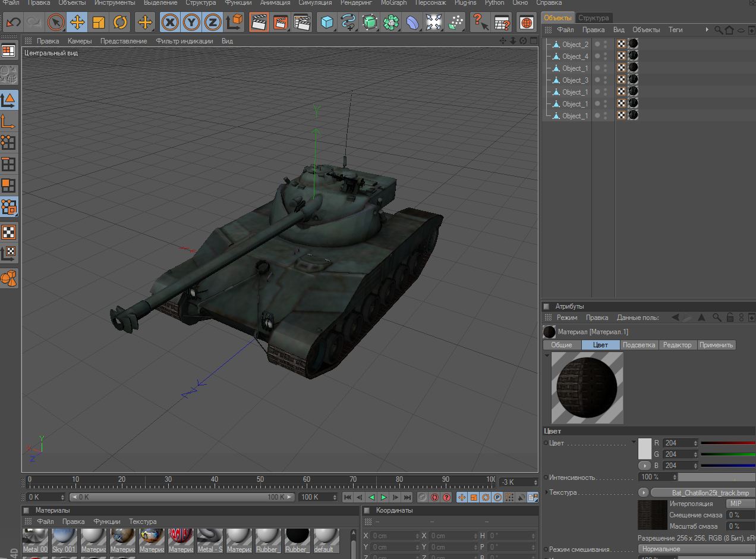Open the Режим смешивания dropdown
The height and width of the screenshot is (559, 756).
pyautogui.click(x=697, y=549)
